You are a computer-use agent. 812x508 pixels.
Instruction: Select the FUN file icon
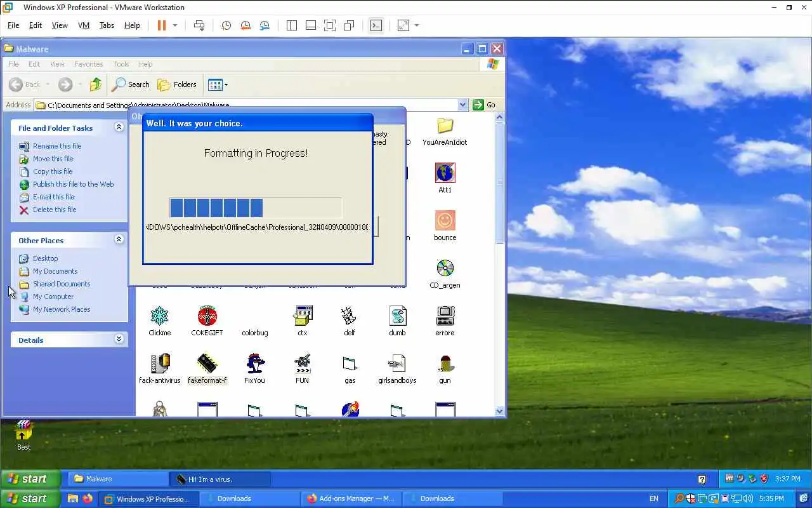click(303, 363)
